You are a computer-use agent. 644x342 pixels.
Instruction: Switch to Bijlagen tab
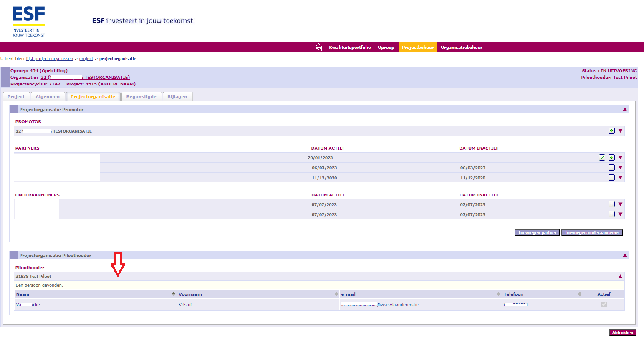coord(177,97)
